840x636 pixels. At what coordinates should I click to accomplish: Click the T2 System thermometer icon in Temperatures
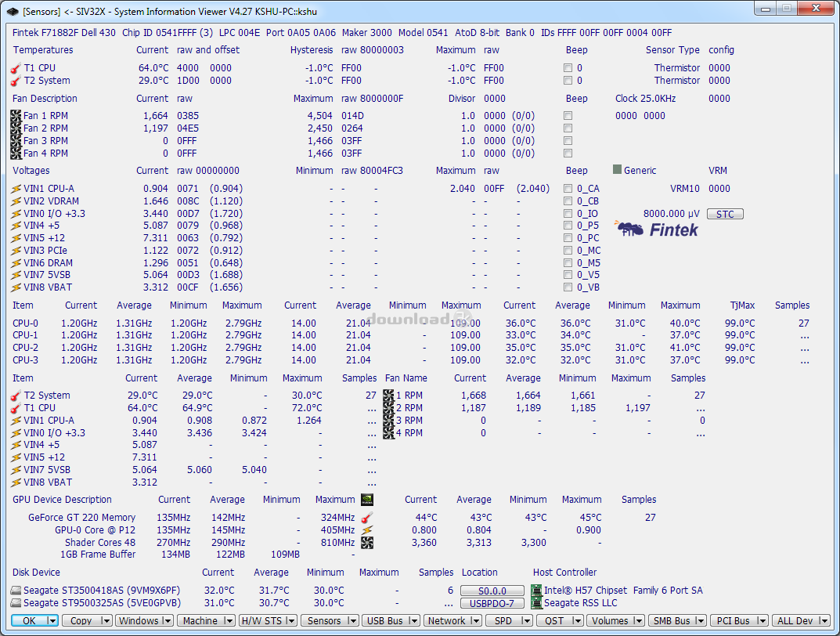(x=16, y=81)
